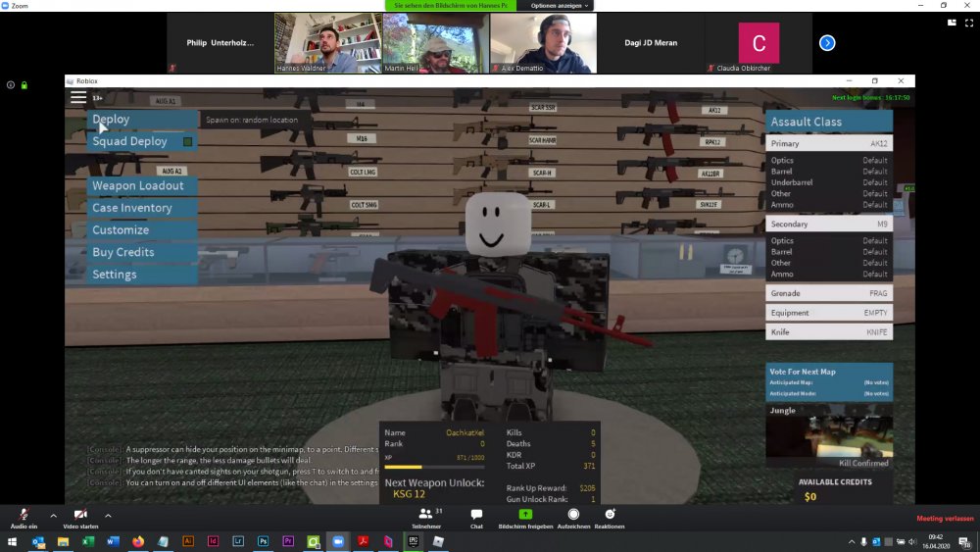
Task: Expand video options arrow next to Video starten
Action: (108, 516)
